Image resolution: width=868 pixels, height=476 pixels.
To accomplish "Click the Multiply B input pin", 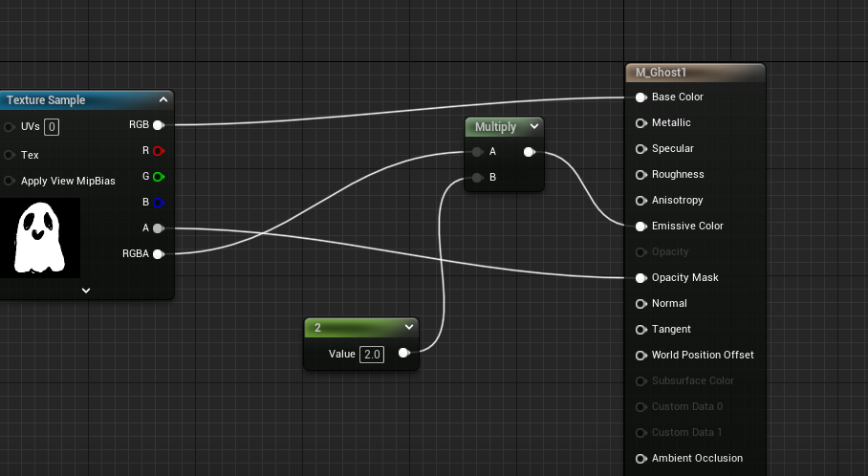I will point(477,178).
